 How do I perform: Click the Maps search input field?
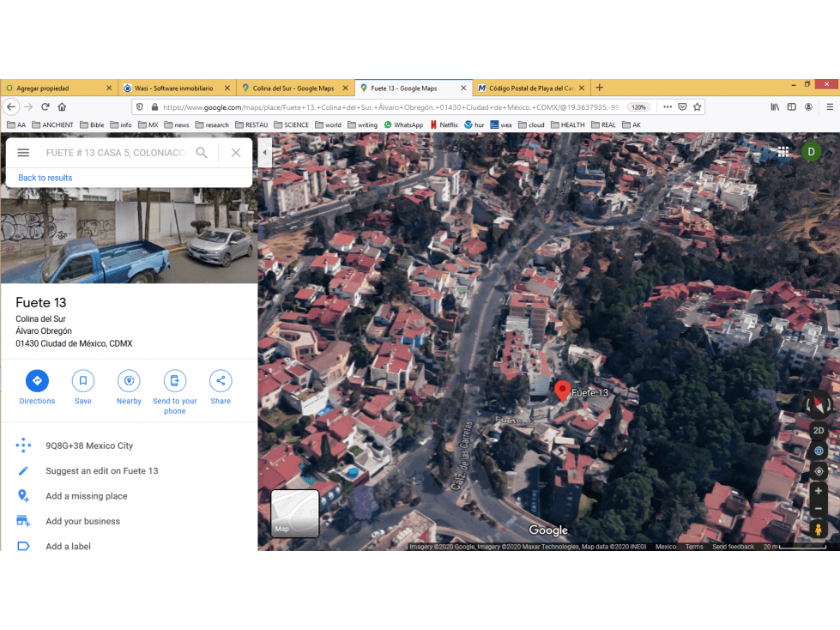116,153
